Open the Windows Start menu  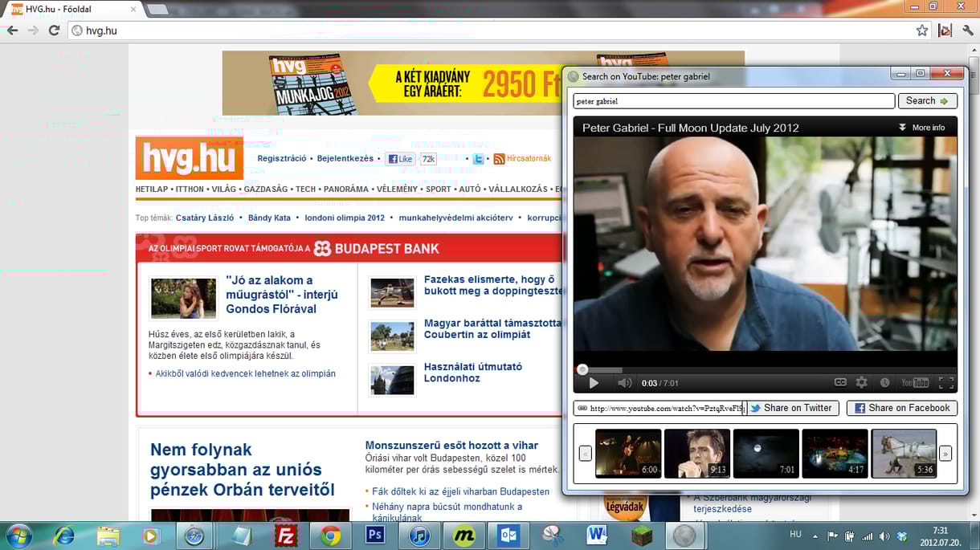click(18, 535)
